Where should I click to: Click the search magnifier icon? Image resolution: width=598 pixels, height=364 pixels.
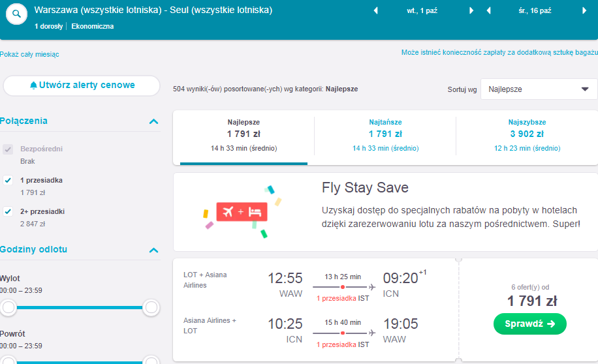(x=16, y=14)
